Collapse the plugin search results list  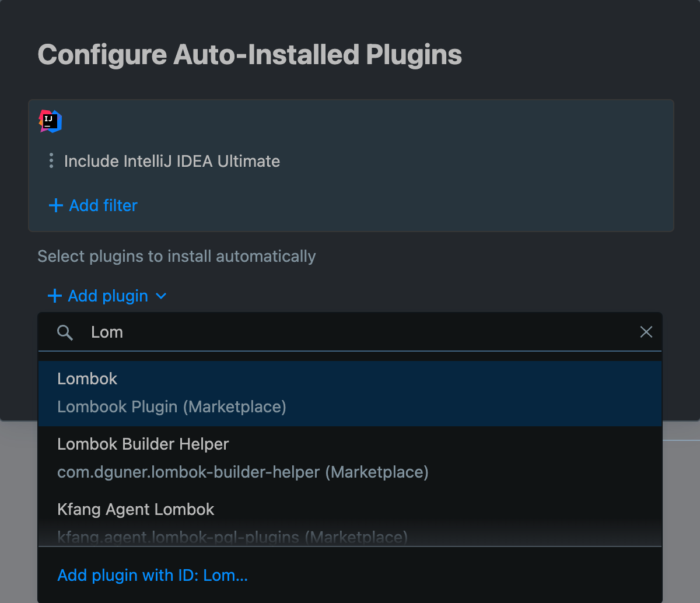click(161, 296)
